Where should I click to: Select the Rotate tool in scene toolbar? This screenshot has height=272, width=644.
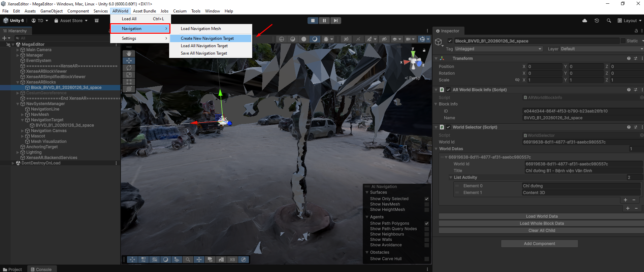(x=129, y=68)
